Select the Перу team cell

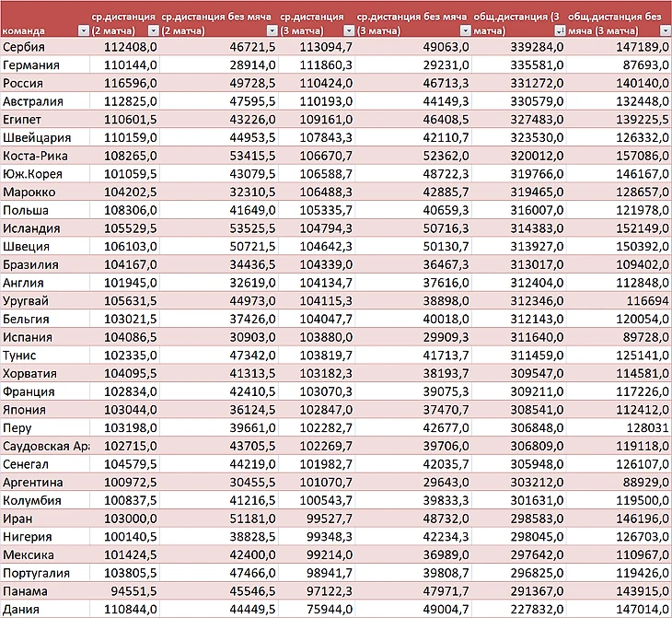[x=44, y=428]
